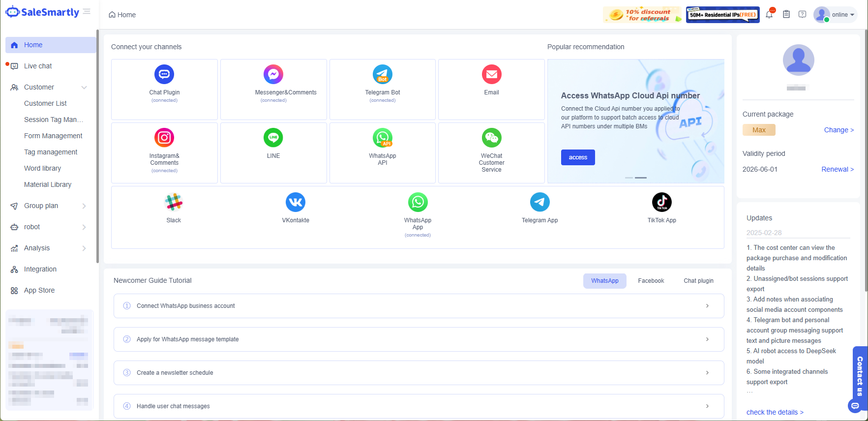Open the WhatsApp API channel icon
868x421 pixels.
click(383, 138)
